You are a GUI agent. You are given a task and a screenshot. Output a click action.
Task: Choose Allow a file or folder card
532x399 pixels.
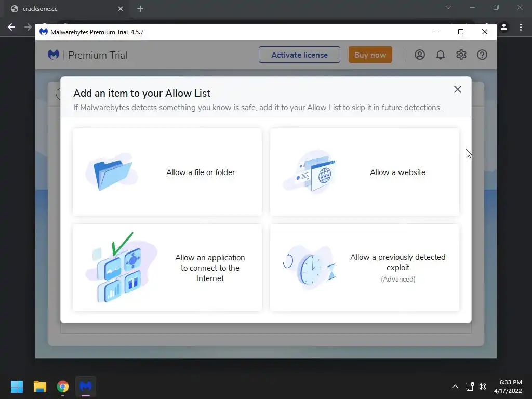(167, 172)
